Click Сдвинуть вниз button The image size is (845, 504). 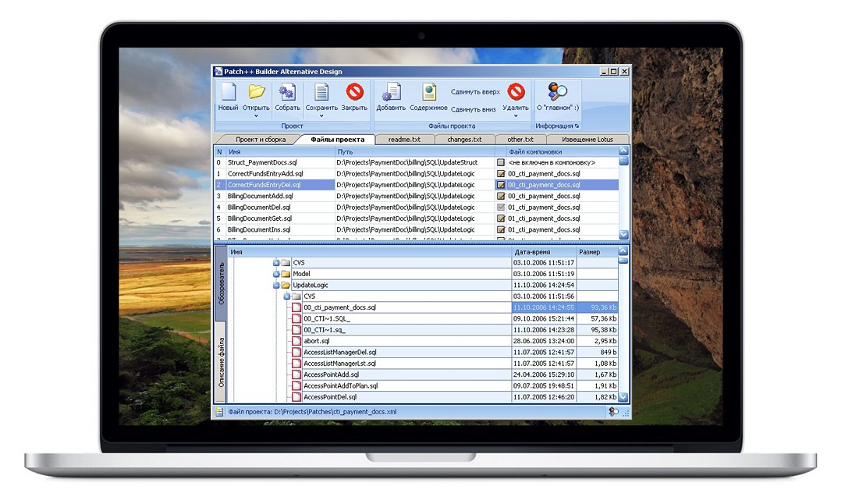click(473, 109)
